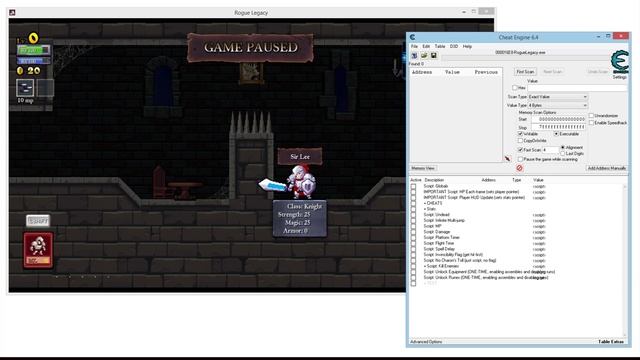Viewport: 640px width, 360px height.
Task: Open the Help menu in Cheat Engine
Action: click(467, 47)
